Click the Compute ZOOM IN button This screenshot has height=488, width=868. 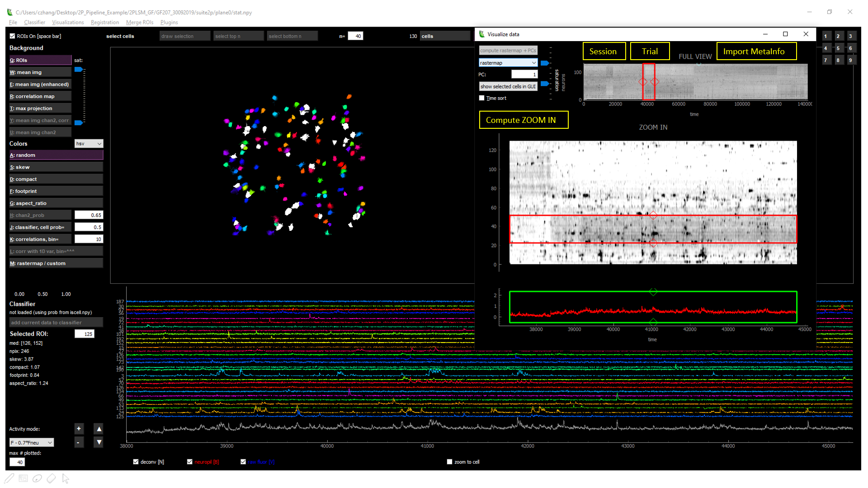[524, 120]
